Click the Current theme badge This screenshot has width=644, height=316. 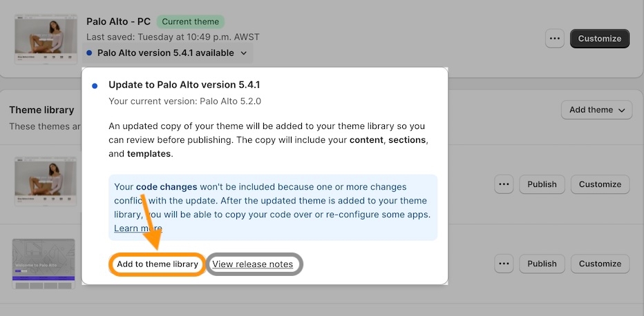[x=191, y=21]
